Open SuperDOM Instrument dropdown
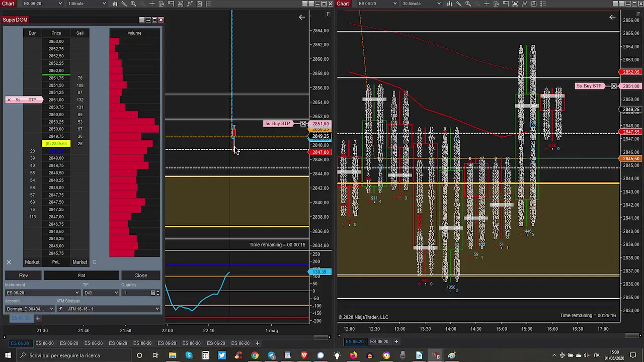 [43, 293]
